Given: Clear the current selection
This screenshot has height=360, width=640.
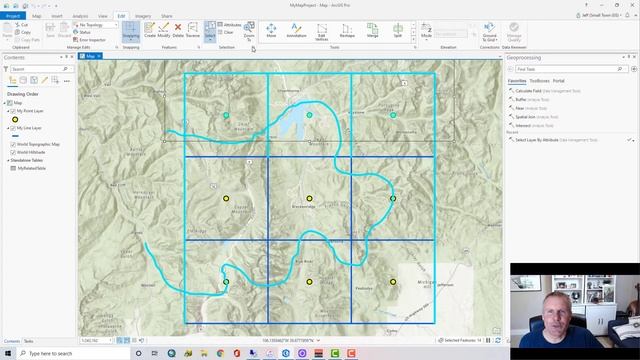Looking at the screenshot, I should click(x=226, y=32).
